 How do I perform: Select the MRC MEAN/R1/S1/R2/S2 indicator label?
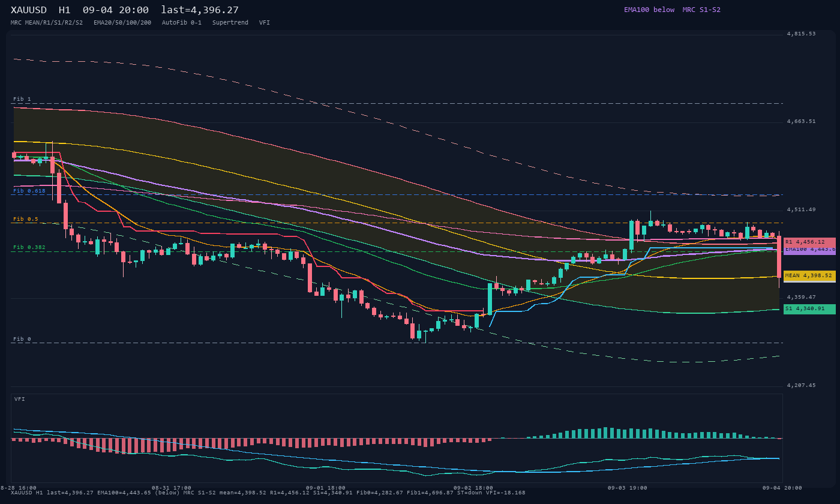point(47,23)
